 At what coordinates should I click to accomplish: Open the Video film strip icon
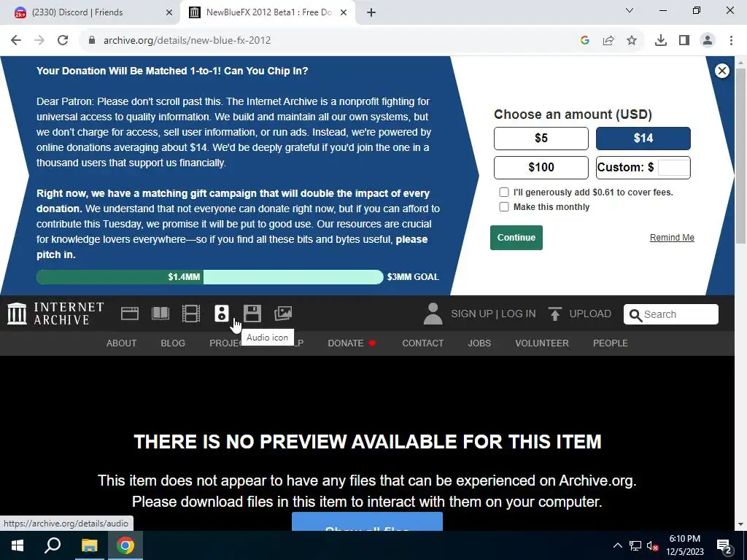191,314
